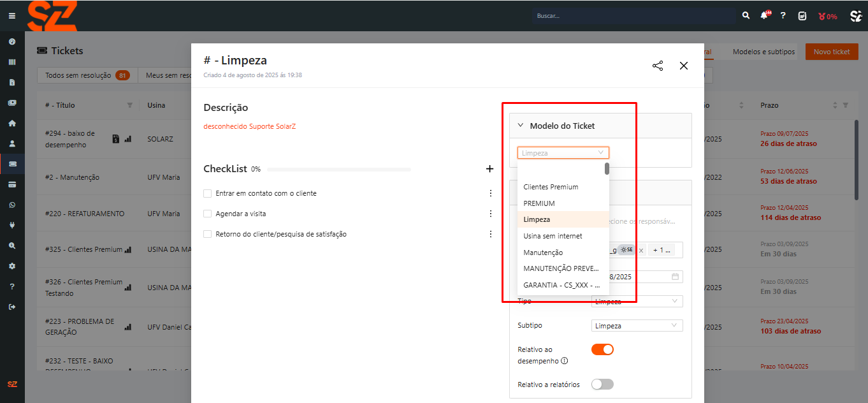Click the WhatsApp icon in left sidebar
The height and width of the screenshot is (403, 868).
pos(12,205)
